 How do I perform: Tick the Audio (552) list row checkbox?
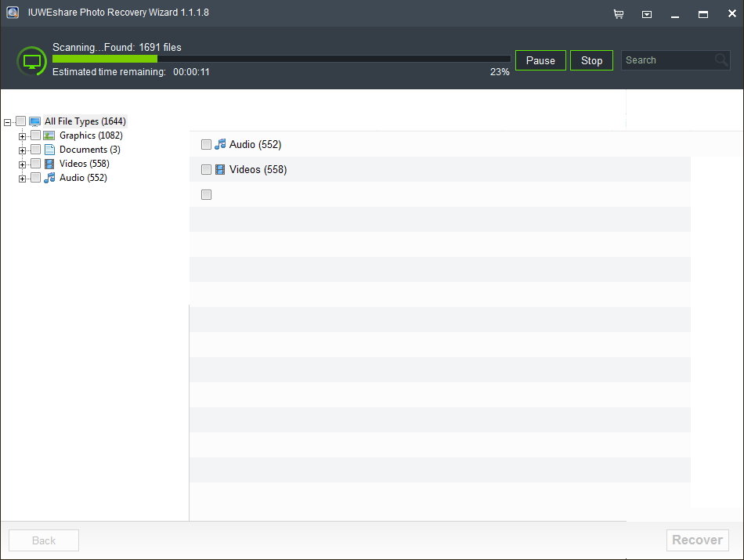point(207,144)
